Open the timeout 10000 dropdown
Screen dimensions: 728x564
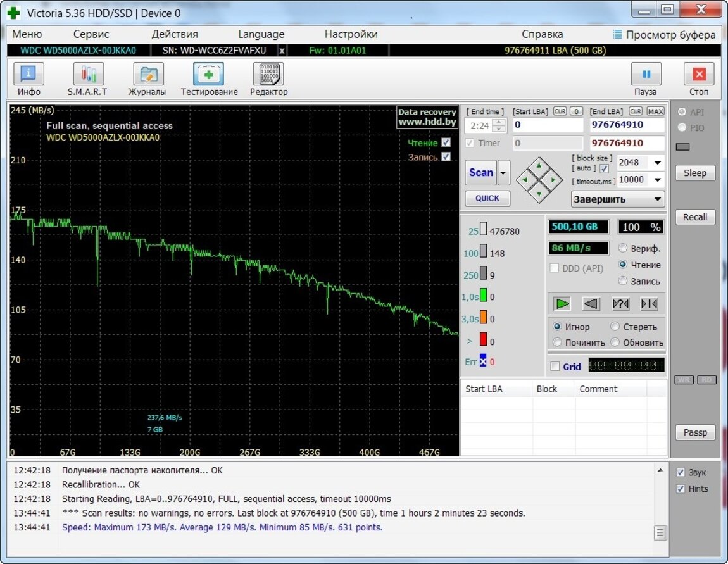[658, 180]
